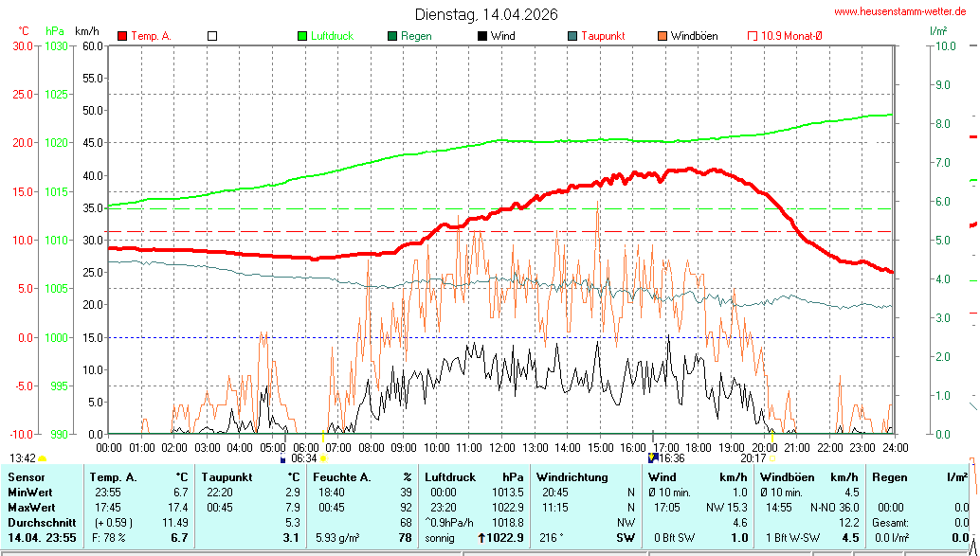Click the bright green Luftdruck legend square

click(302, 36)
